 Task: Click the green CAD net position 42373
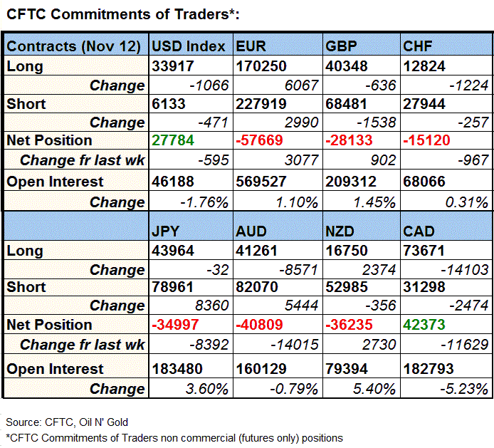pos(426,325)
